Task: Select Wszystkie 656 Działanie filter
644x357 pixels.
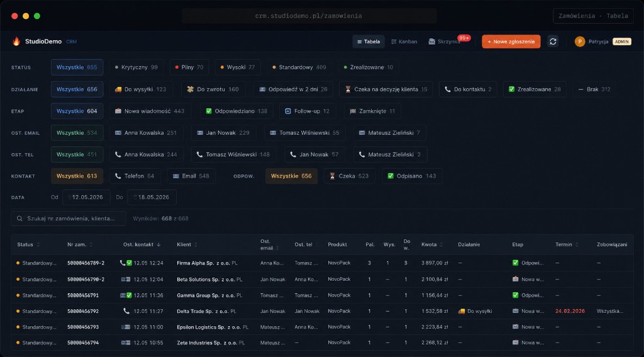Action: pos(77,89)
